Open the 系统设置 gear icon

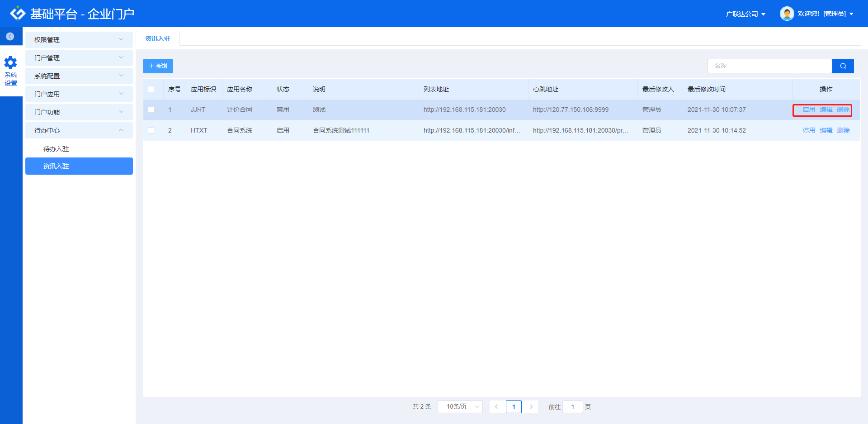[11, 63]
